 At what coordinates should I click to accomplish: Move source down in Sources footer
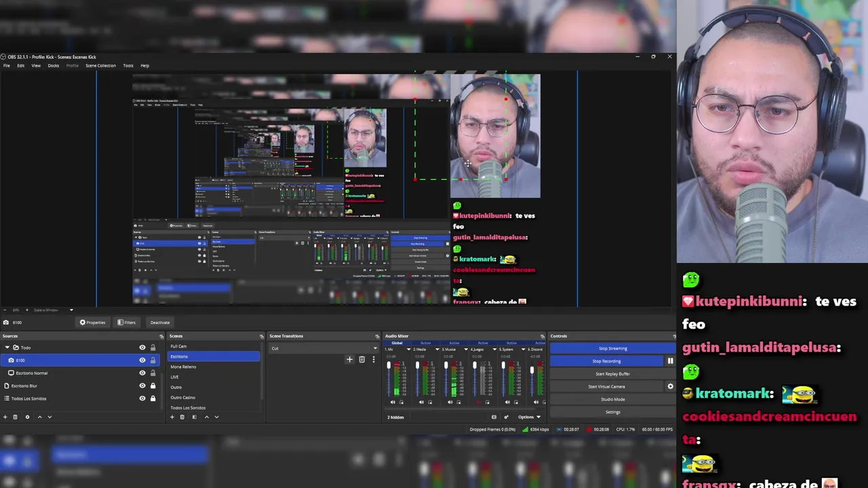pyautogui.click(x=50, y=417)
